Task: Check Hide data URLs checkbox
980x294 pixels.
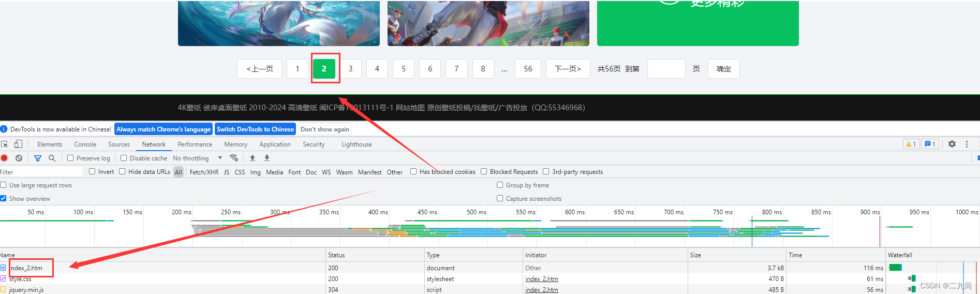Action: coord(122,171)
